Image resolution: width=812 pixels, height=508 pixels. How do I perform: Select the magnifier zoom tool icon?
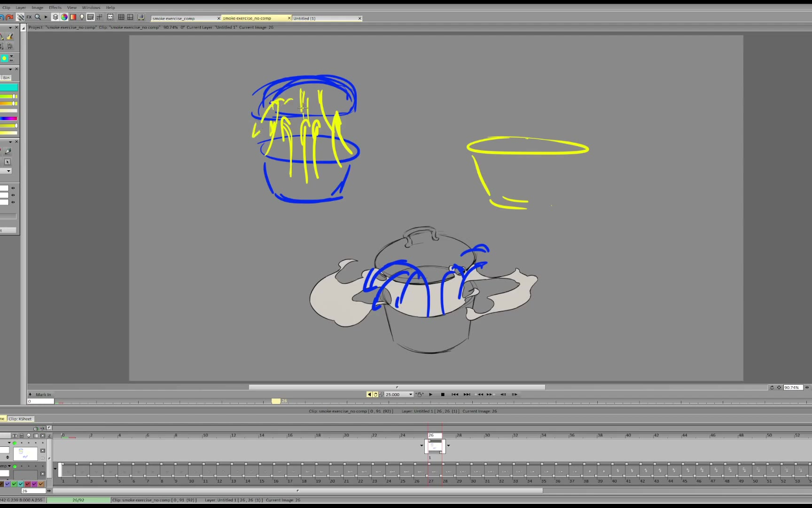pos(38,17)
